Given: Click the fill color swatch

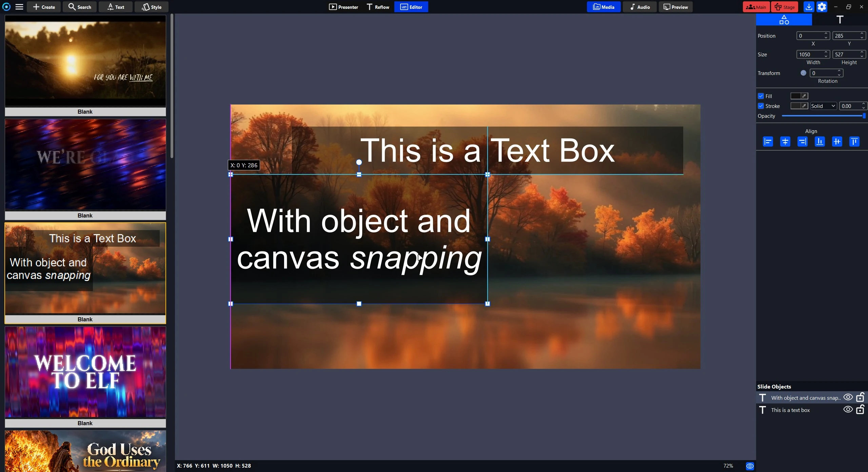Looking at the screenshot, I should [795, 96].
